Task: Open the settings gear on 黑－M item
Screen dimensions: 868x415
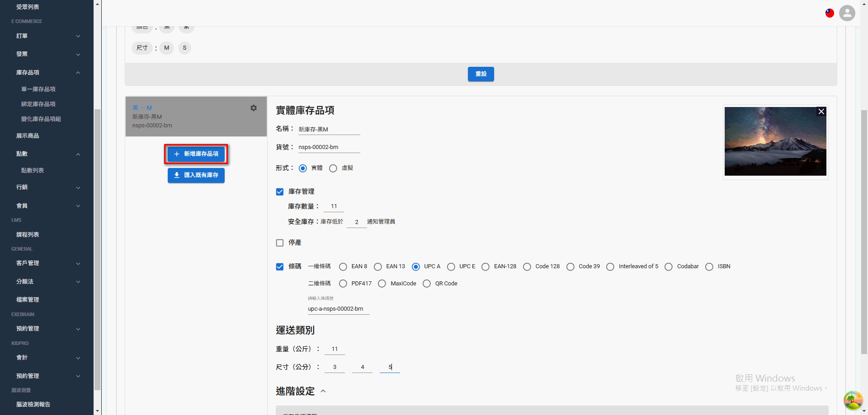Action: click(x=254, y=108)
